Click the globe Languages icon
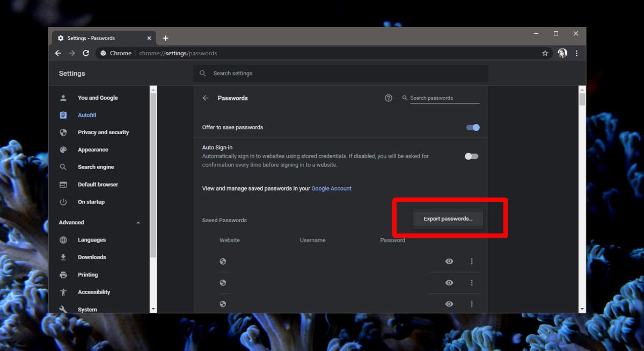The height and width of the screenshot is (351, 644). [63, 240]
